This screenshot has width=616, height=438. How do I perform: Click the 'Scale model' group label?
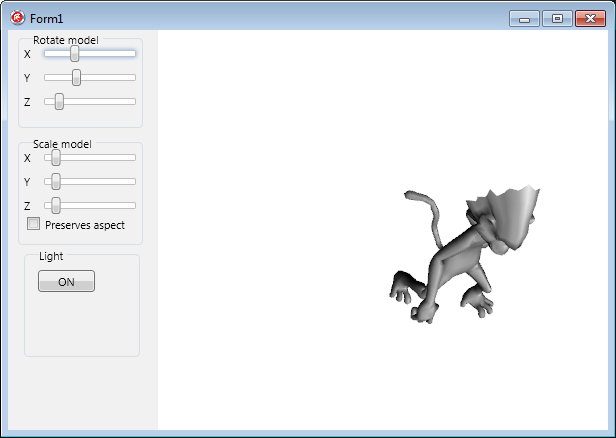click(62, 144)
